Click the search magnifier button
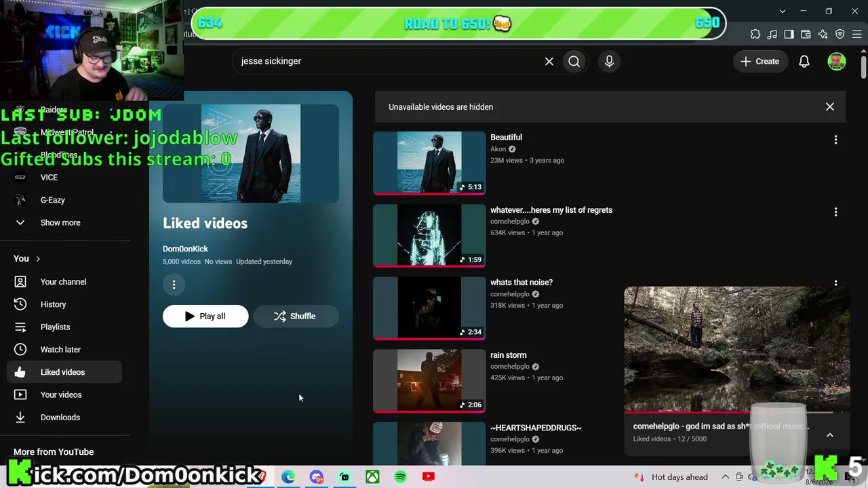Screen dimensions: 868x488 pos(574,61)
